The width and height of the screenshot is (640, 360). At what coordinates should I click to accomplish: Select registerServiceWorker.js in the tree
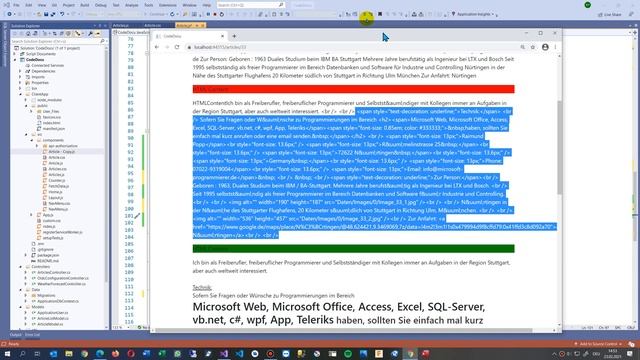click(x=62, y=232)
